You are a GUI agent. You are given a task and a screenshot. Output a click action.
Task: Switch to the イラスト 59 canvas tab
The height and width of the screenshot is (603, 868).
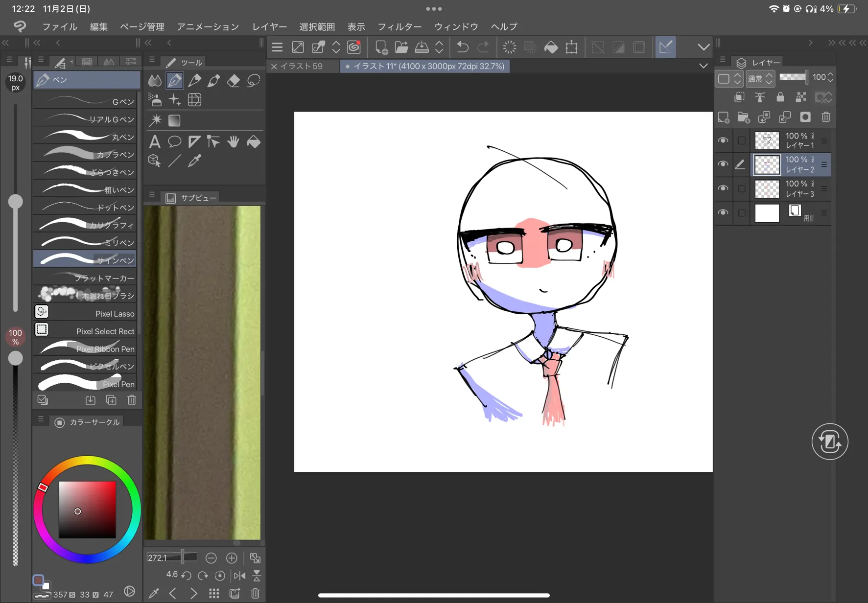302,66
